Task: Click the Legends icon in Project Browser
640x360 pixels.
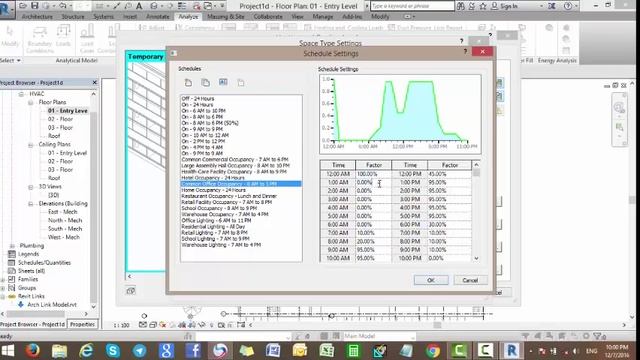Action: 12,254
